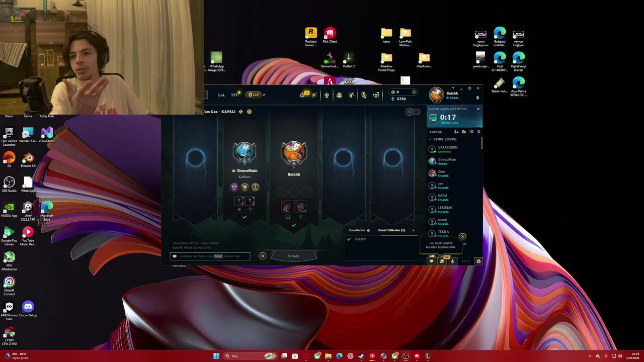Open the clash/linked squares icon in top bar
644x362 pixels.
pyautogui.click(x=314, y=95)
